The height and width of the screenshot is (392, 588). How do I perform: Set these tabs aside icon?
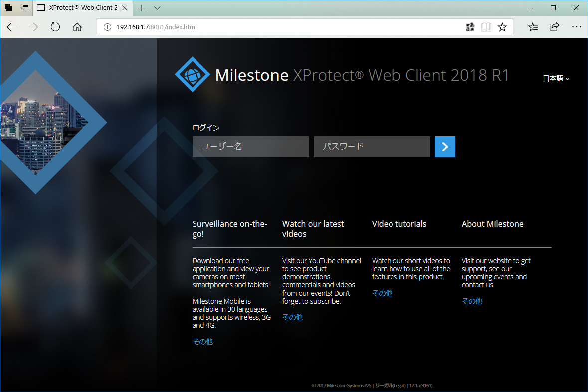[x=24, y=8]
